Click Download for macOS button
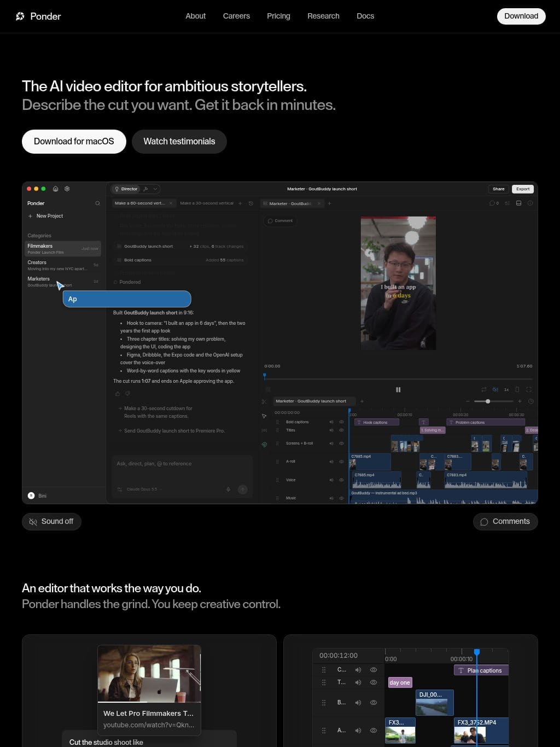Image resolution: width=560 pixels, height=747 pixels. coord(74,142)
